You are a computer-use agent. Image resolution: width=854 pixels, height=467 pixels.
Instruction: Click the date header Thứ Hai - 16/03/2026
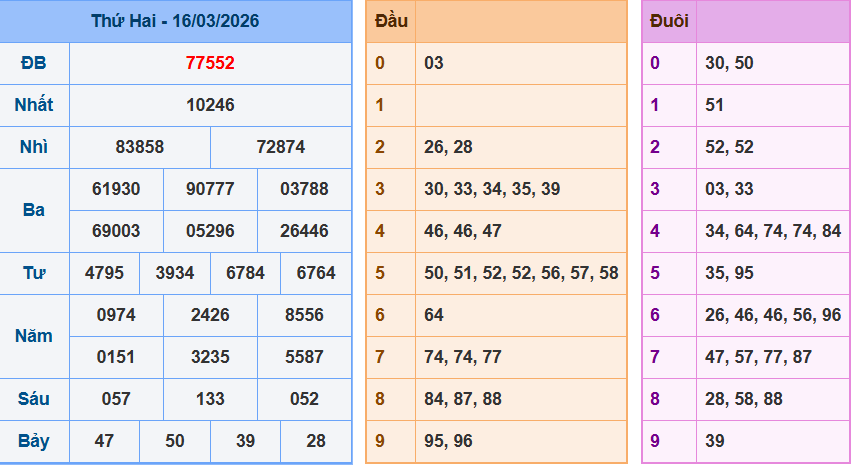point(175,21)
